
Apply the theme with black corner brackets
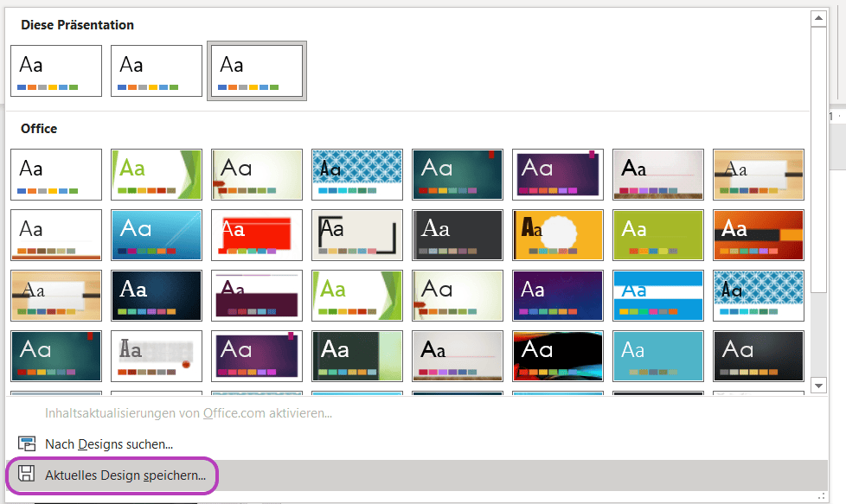pyautogui.click(x=357, y=235)
